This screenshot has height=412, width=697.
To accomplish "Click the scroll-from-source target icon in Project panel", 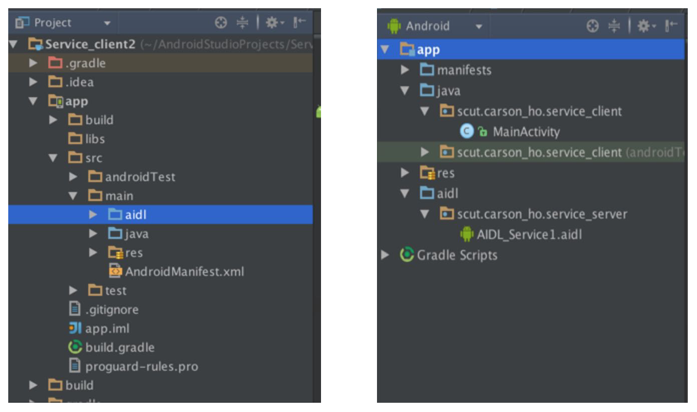I will (x=221, y=22).
